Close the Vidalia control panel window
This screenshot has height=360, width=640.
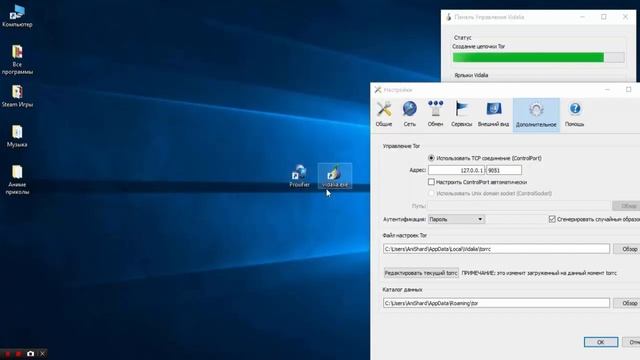click(625, 17)
